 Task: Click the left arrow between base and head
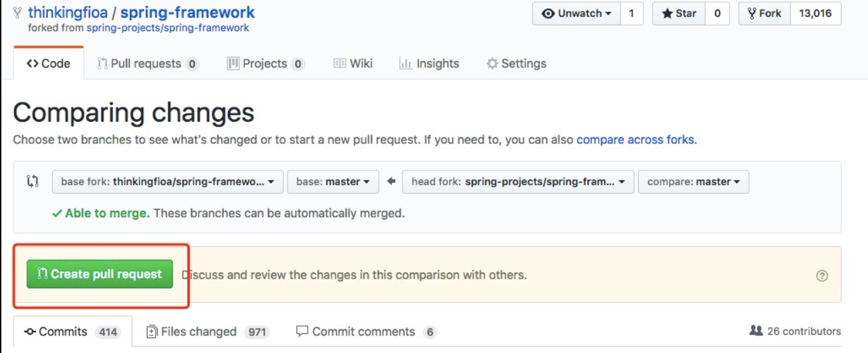click(x=390, y=181)
